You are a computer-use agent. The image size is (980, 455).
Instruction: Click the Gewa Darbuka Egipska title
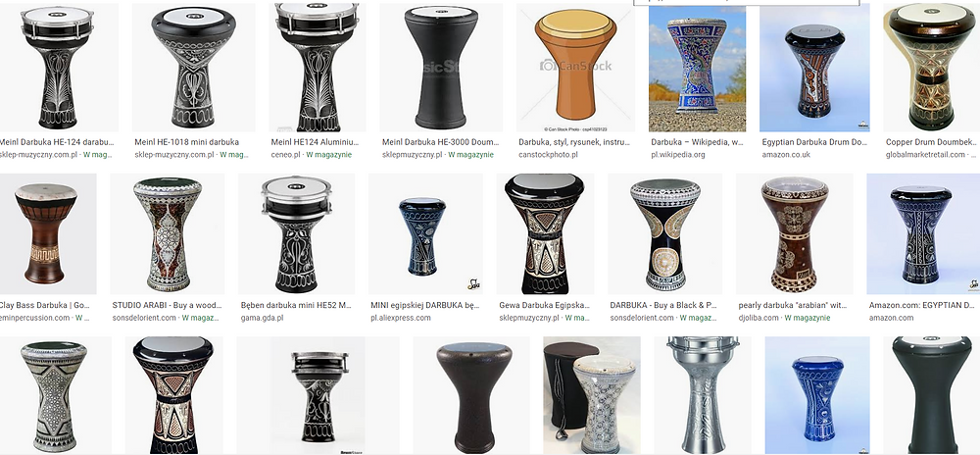coord(544,306)
